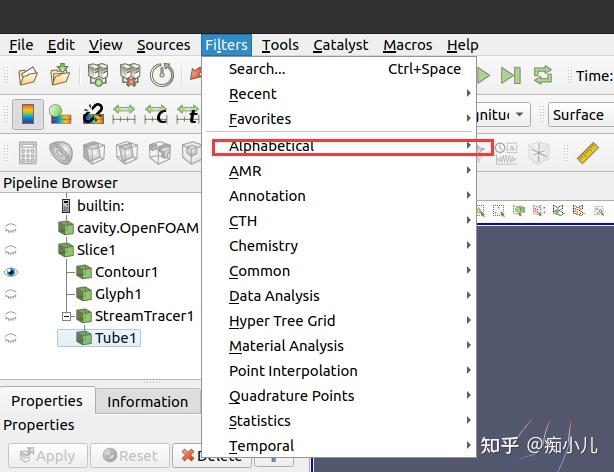Click the Connect to server icon
This screenshot has width=614, height=472.
tap(98, 74)
